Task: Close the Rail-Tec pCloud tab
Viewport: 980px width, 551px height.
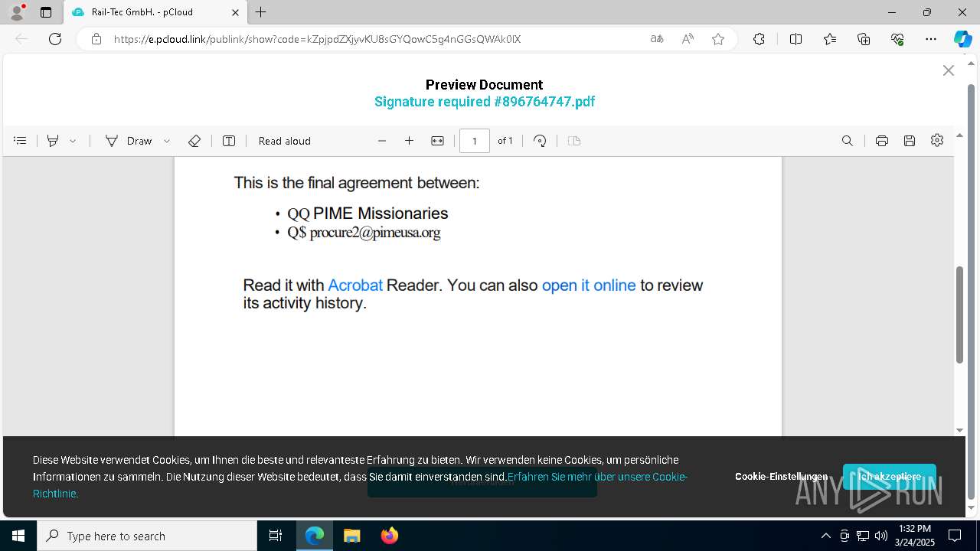Action: (236, 12)
